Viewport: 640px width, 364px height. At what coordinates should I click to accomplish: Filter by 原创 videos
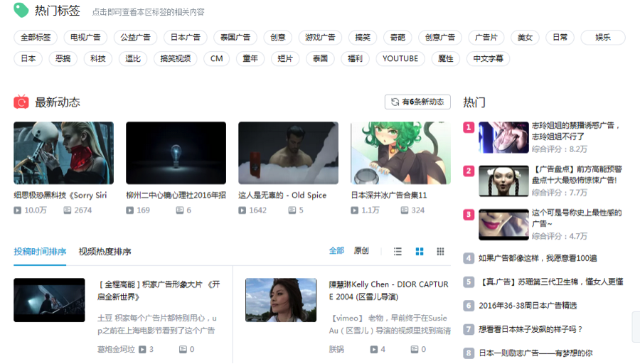point(361,250)
